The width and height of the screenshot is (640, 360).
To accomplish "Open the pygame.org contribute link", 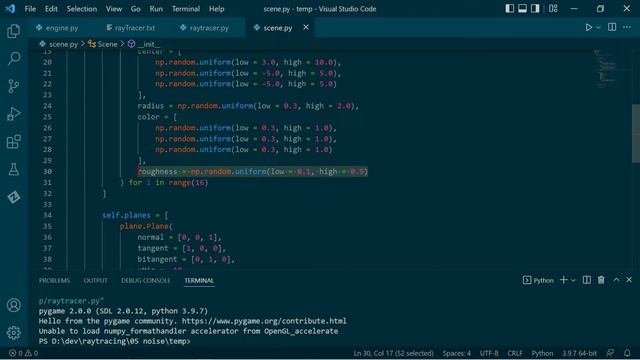I will (264, 321).
